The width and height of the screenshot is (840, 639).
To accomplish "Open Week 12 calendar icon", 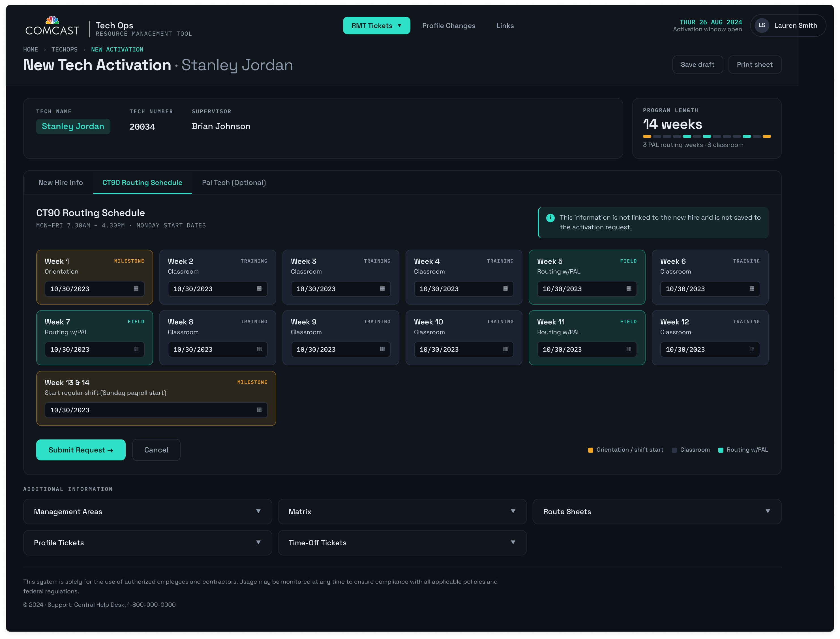I will (751, 349).
